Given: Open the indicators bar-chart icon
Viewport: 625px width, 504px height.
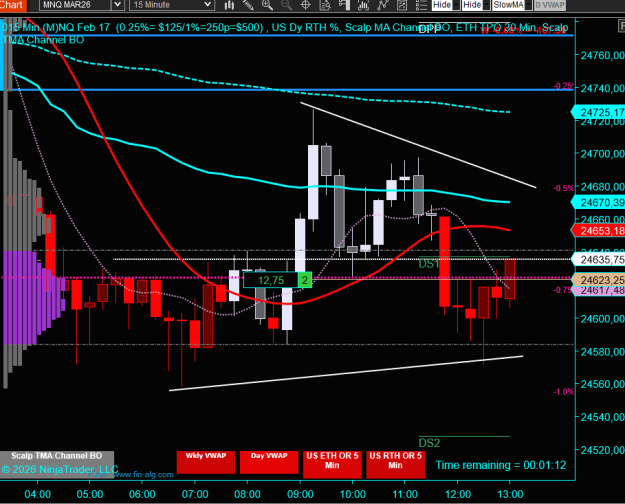Looking at the screenshot, I should point(363,5).
